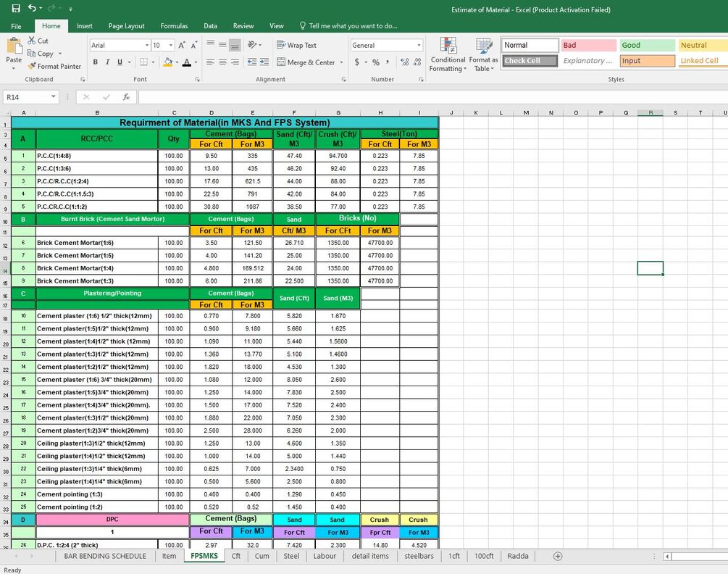Decrease indent icon
Viewport: 728px width, 574px height.
252,62
